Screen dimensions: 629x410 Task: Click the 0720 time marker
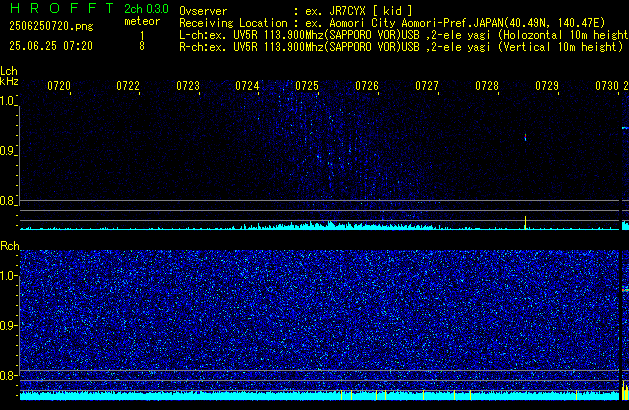coord(59,86)
